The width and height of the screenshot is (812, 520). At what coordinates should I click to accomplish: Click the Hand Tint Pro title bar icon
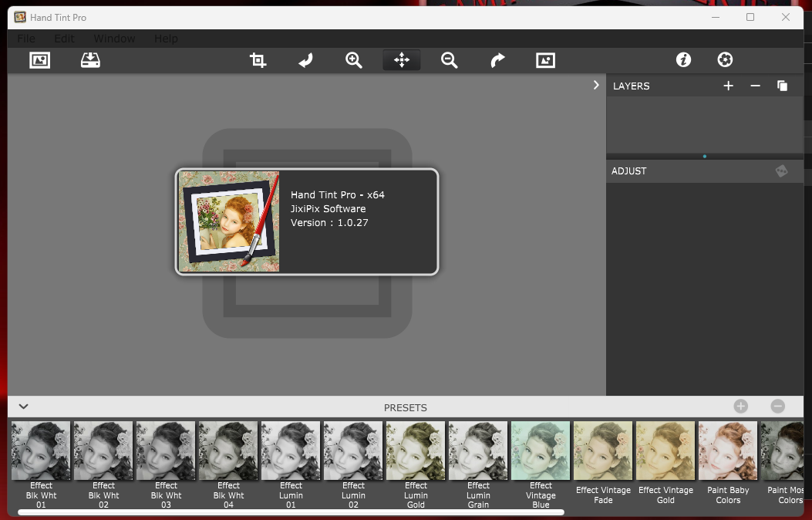tap(20, 17)
